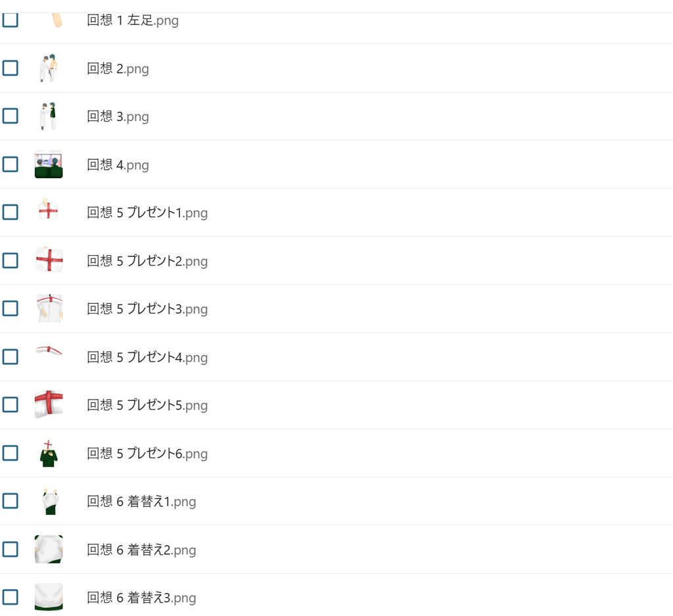Enable the checkbox next to 回想 6 着替え1.png
Viewport: 673px width, 616px height.
click(x=11, y=501)
